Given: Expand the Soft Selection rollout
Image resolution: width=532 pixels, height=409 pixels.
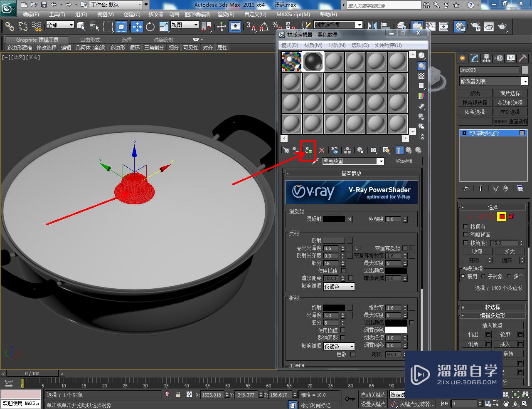Looking at the screenshot, I should (493, 307).
